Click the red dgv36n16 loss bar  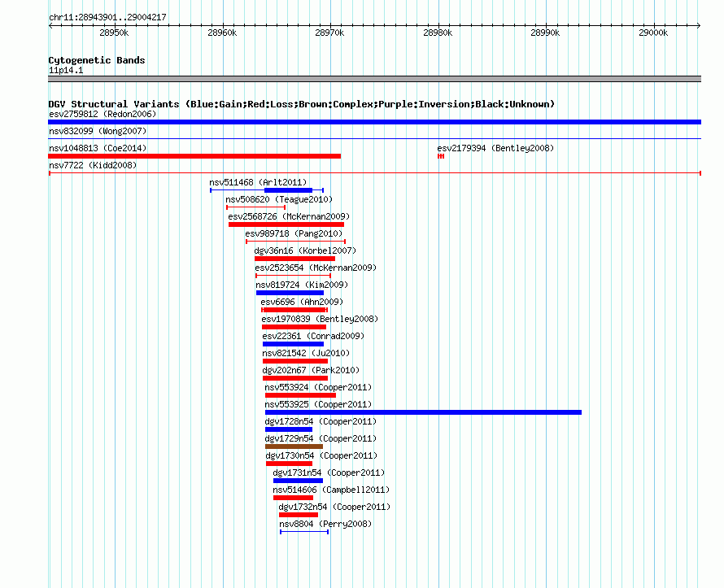(x=295, y=259)
